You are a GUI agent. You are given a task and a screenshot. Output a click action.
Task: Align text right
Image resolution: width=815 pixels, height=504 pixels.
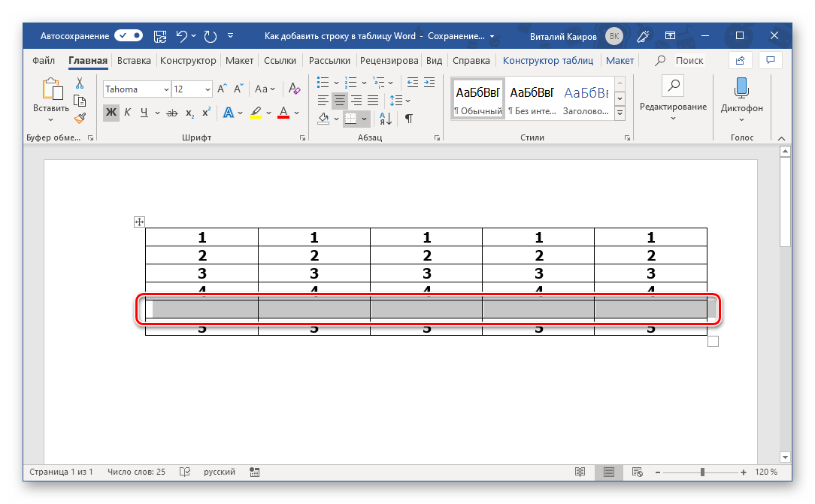(356, 100)
